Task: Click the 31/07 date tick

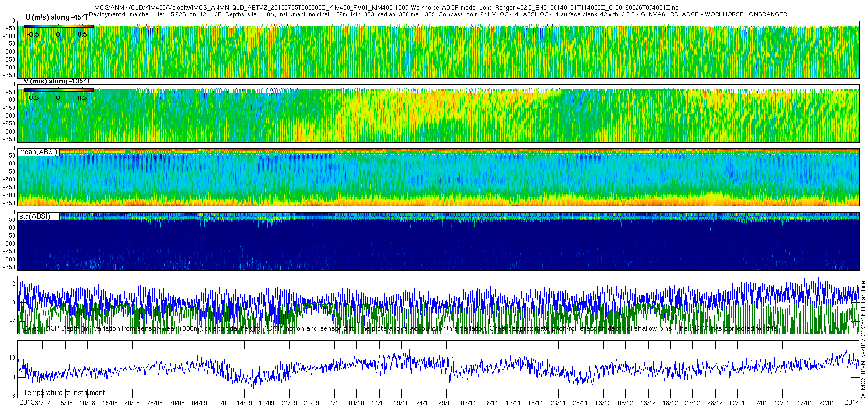Action: click(42, 403)
